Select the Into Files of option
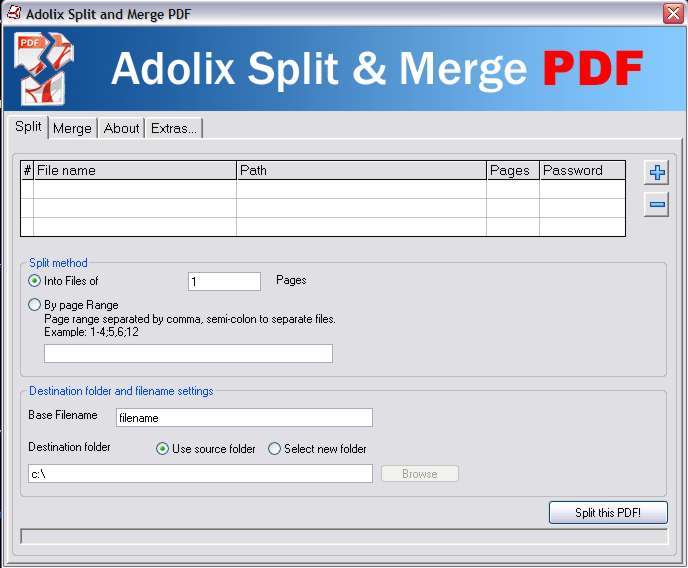Screen dimensions: 688x568 (x=63, y=281)
